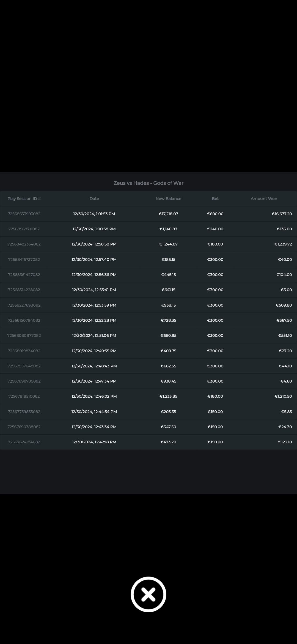Select session ID 72568482354082
The width and height of the screenshot is (297, 644).
click(x=24, y=244)
